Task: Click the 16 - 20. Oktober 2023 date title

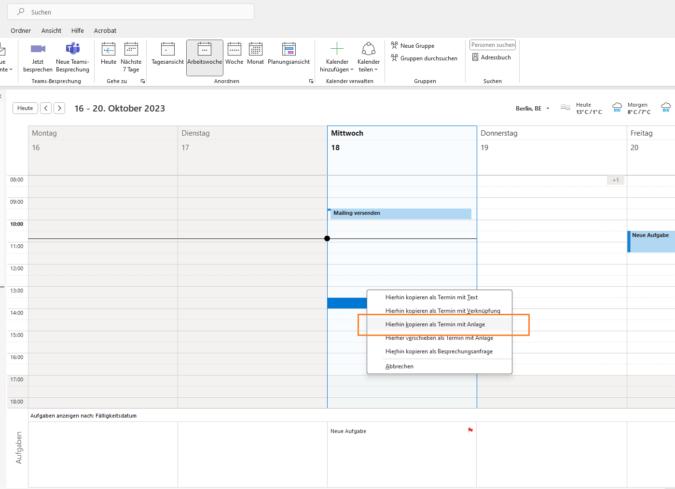Action: point(120,108)
